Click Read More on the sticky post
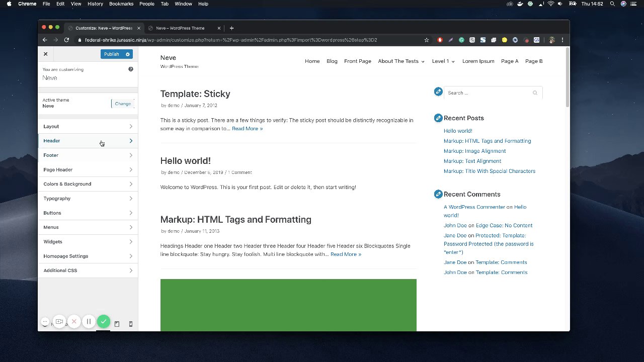The width and height of the screenshot is (644, 362). click(247, 129)
